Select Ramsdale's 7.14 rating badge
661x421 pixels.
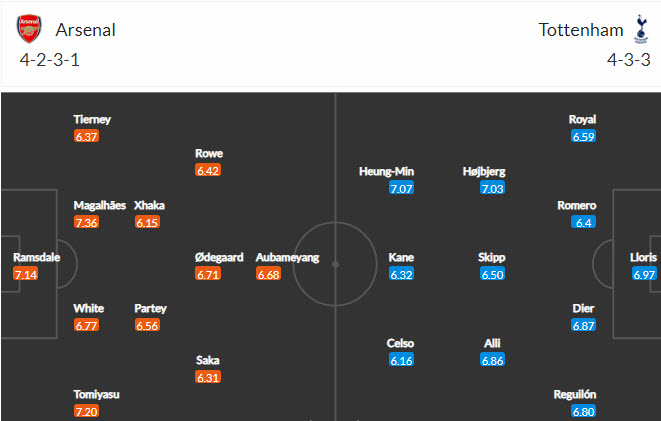25,274
